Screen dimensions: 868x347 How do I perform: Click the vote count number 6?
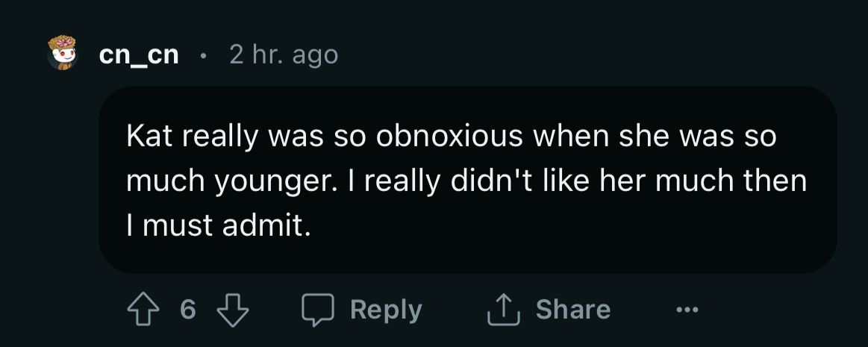click(187, 310)
